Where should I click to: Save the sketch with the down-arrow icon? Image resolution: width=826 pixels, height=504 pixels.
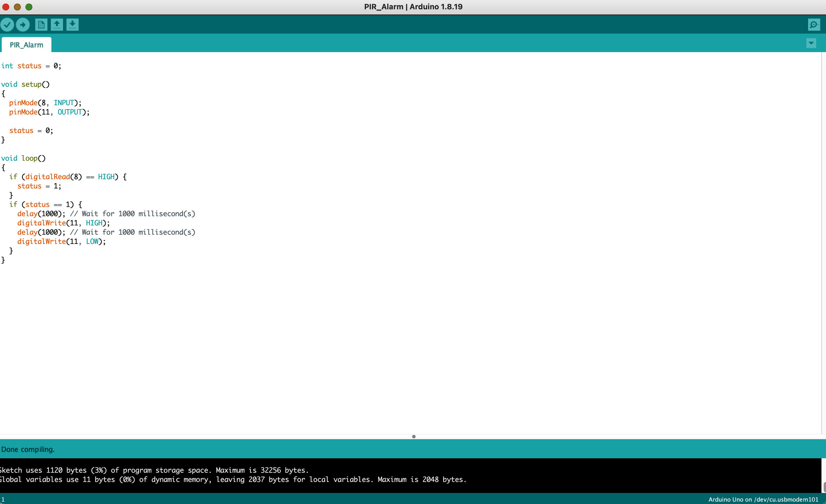(72, 25)
